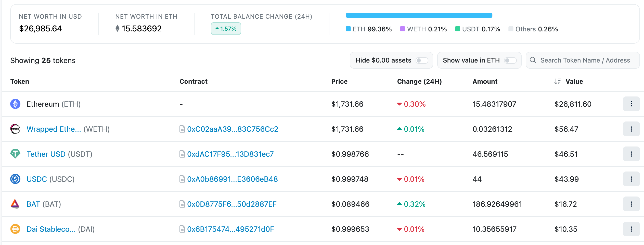Open the three-dot menu for USDC row
This screenshot has height=245, width=644.
tap(631, 179)
